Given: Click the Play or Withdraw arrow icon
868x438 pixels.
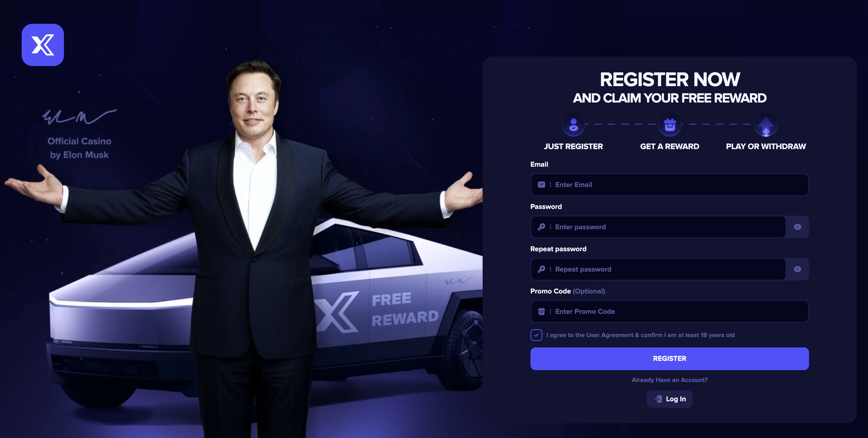Looking at the screenshot, I should click(766, 125).
